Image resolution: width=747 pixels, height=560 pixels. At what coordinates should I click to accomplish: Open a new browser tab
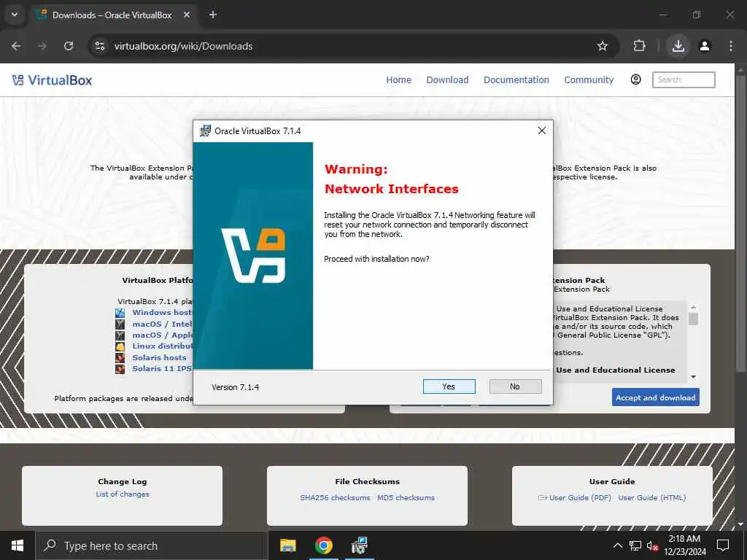[213, 15]
